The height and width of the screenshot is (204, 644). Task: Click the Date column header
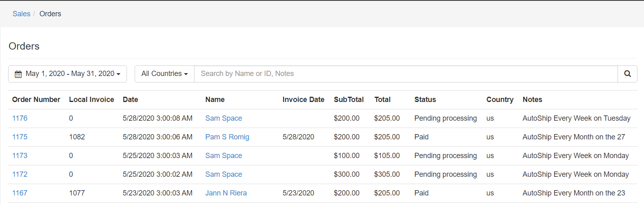pyautogui.click(x=130, y=100)
